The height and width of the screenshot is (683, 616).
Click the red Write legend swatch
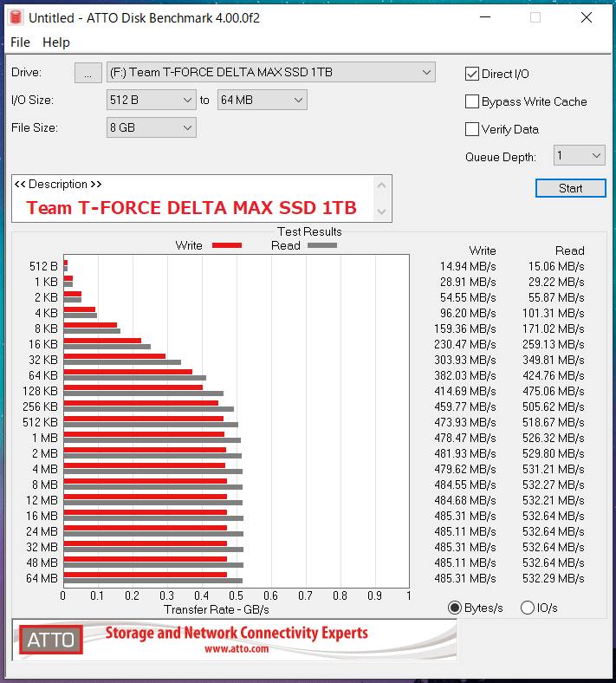(226, 245)
